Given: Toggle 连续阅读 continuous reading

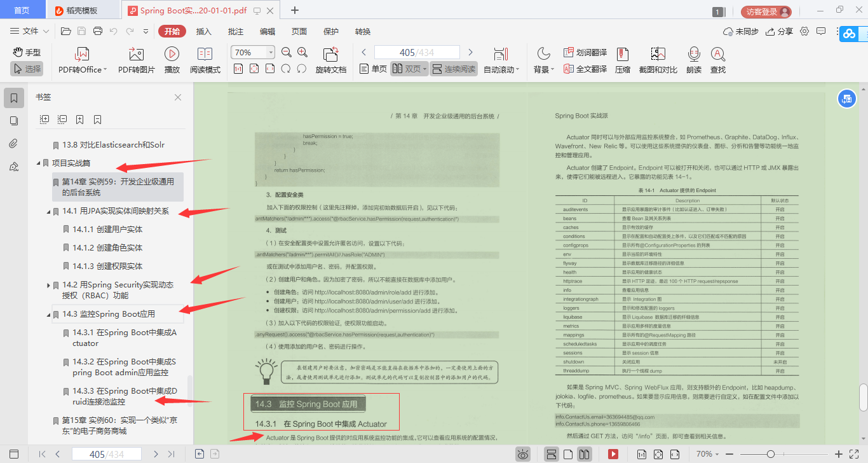Looking at the screenshot, I should coord(453,69).
